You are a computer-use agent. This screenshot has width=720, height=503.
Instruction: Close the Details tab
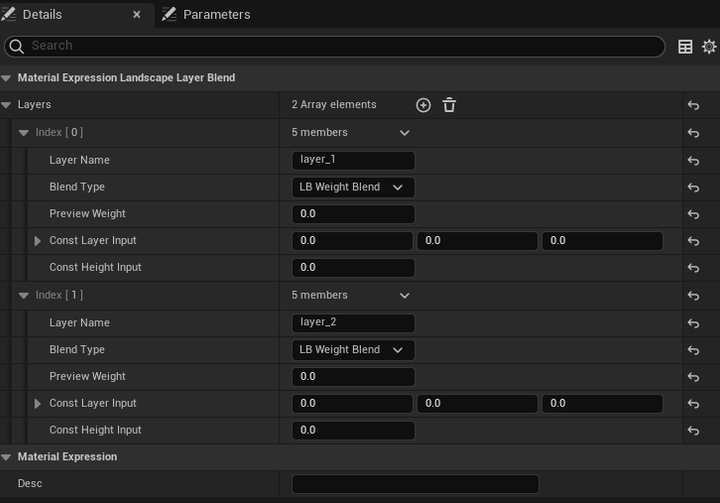137,15
